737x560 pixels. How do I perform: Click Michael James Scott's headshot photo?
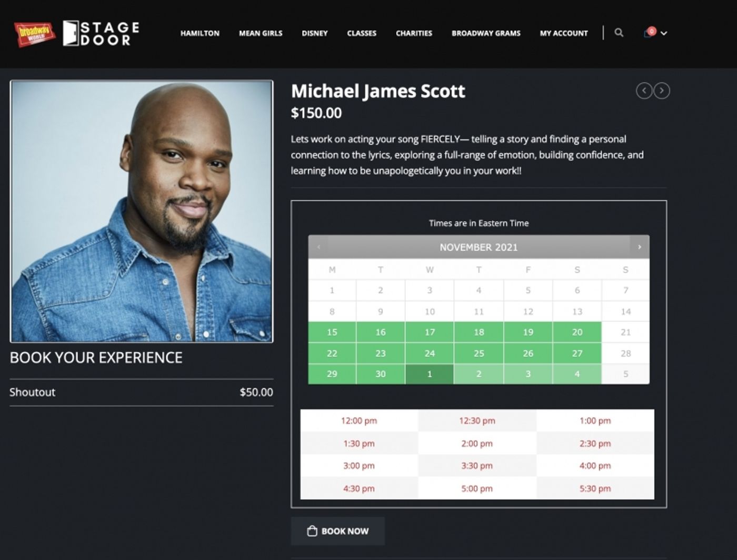(x=142, y=211)
